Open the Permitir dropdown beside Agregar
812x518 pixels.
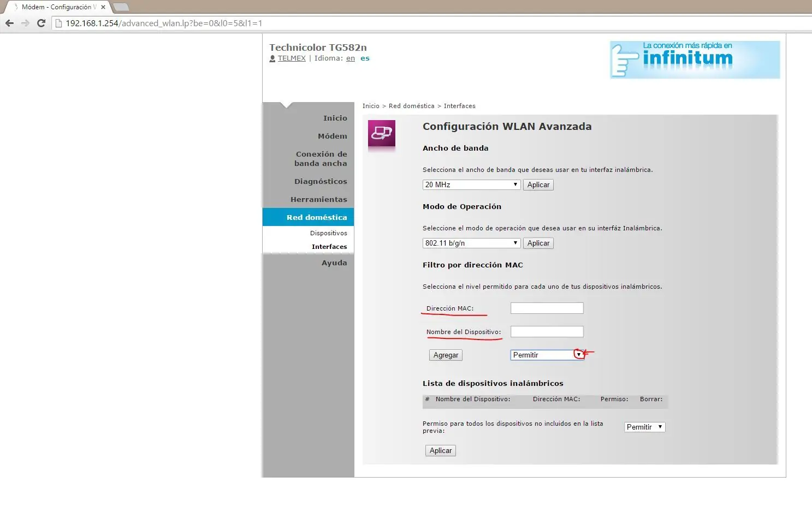click(x=547, y=355)
